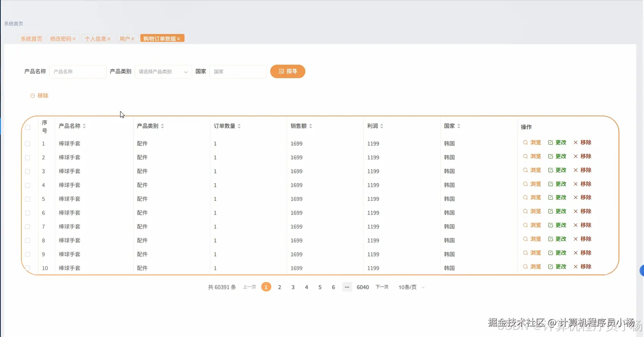Go to page 2
The height and width of the screenshot is (337, 644).
(280, 287)
